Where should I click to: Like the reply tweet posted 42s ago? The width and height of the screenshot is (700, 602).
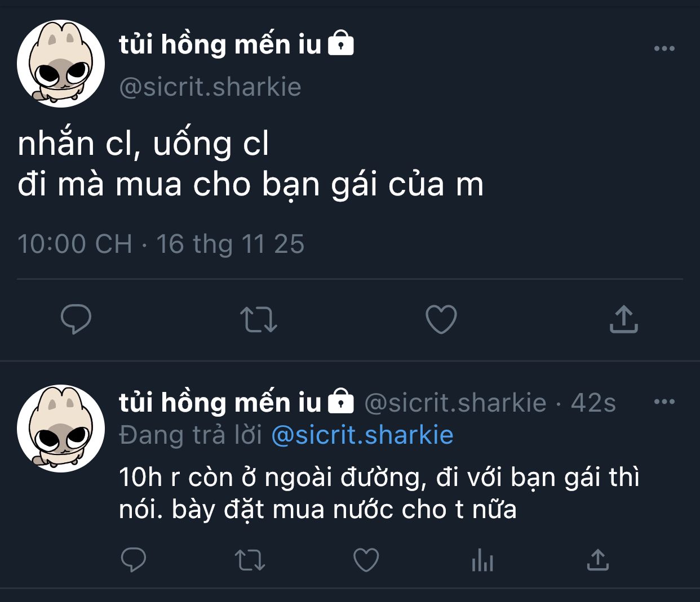point(366,560)
